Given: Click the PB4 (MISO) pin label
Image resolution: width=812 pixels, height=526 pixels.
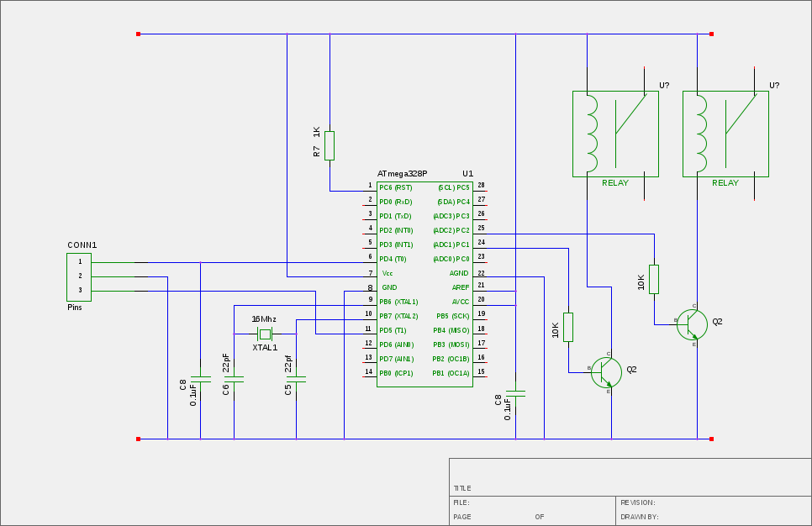Looking at the screenshot, I should click(451, 330).
